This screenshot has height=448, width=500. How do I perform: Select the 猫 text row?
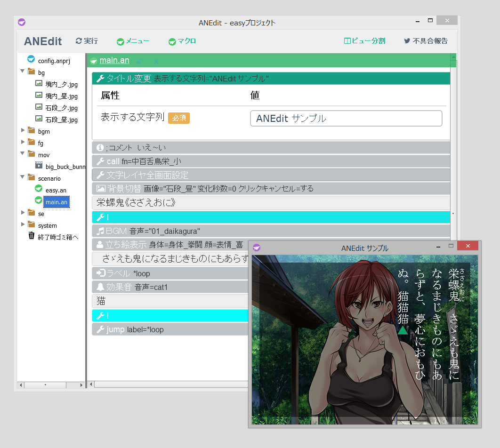pyautogui.click(x=170, y=301)
